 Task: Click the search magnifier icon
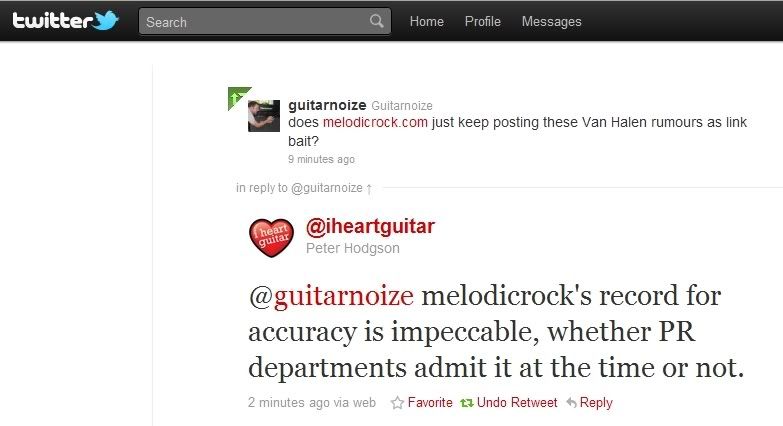(377, 21)
